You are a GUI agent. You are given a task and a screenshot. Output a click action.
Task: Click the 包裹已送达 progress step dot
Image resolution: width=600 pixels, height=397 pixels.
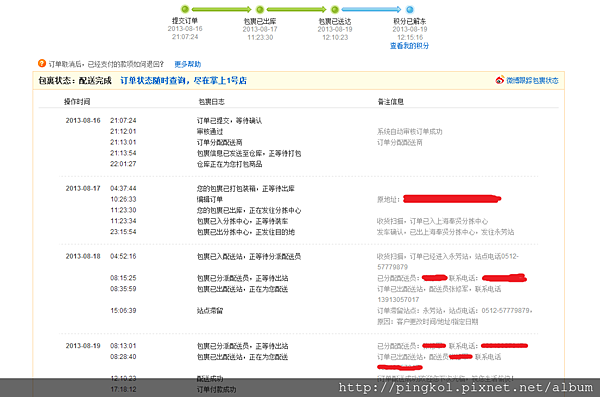[335, 9]
